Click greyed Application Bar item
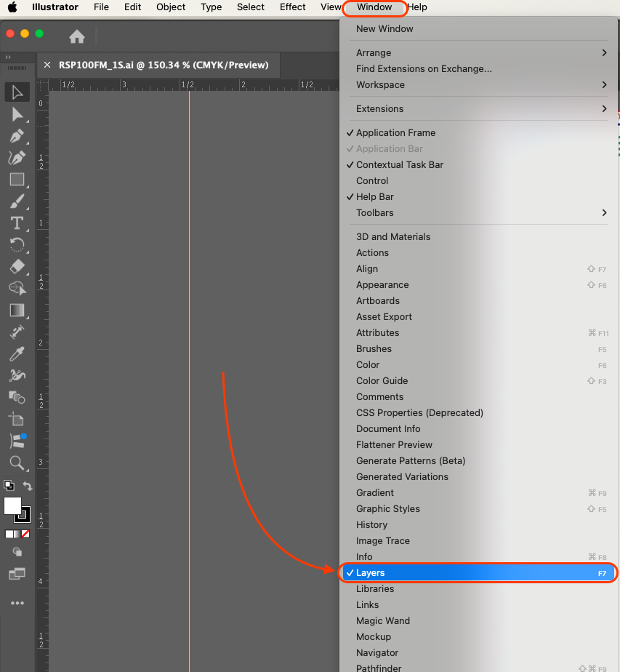This screenshot has width=620, height=672. (479, 148)
